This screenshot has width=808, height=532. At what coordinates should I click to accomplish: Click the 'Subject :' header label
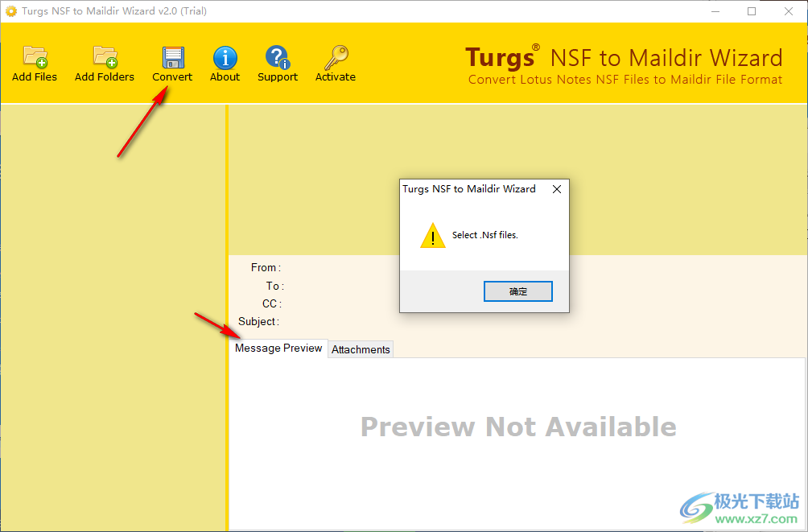point(258,322)
